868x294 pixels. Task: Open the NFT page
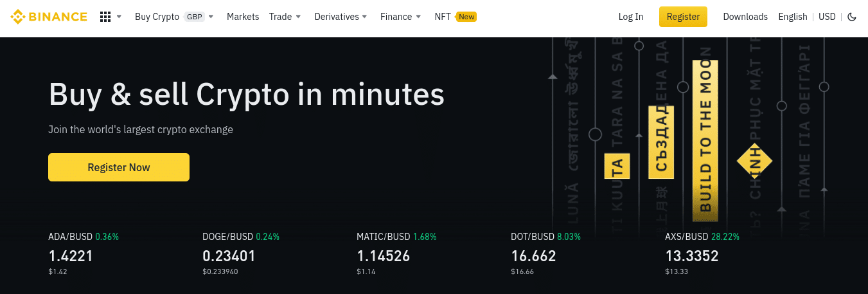tap(443, 17)
